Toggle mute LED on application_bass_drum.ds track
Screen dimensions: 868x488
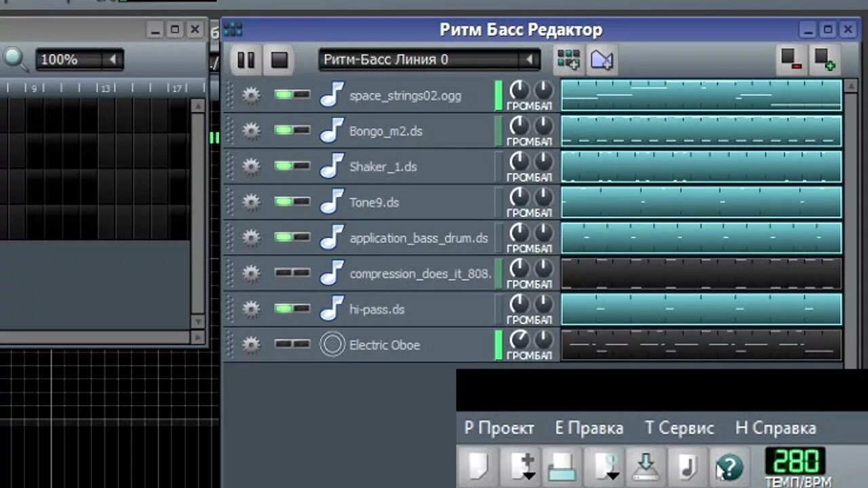pos(283,237)
